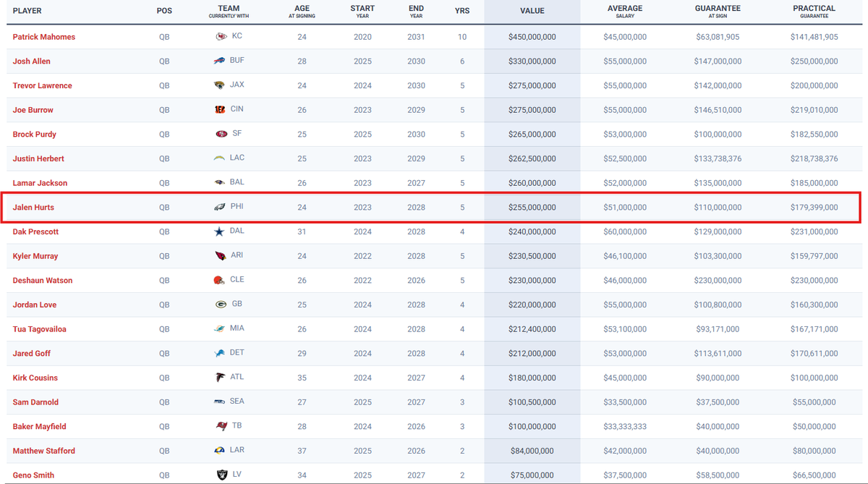Open Matthew Stafford player link
868x484 pixels.
[44, 451]
